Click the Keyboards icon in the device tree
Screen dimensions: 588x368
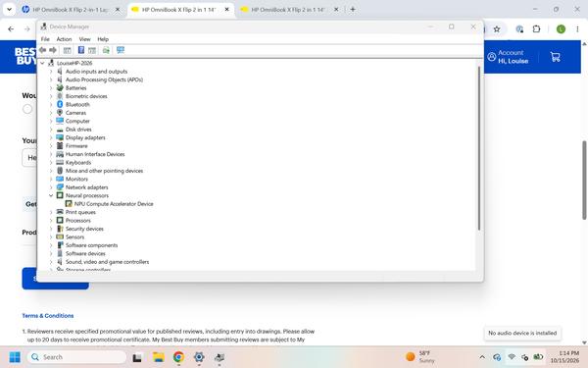[60, 162]
